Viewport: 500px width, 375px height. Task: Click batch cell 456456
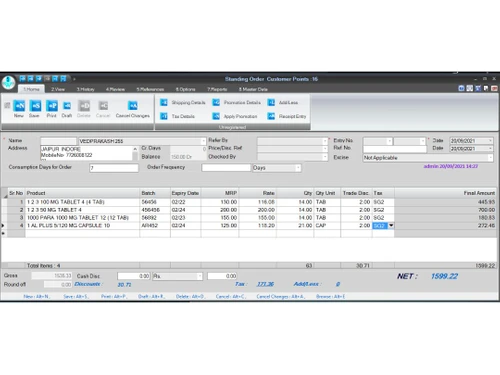pos(155,210)
